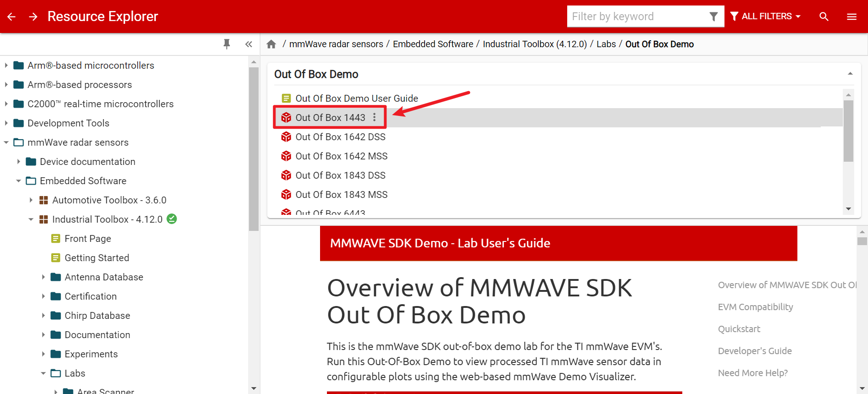Image resolution: width=868 pixels, height=394 pixels.
Task: Open Getting Started in the tree
Action: coord(97,257)
